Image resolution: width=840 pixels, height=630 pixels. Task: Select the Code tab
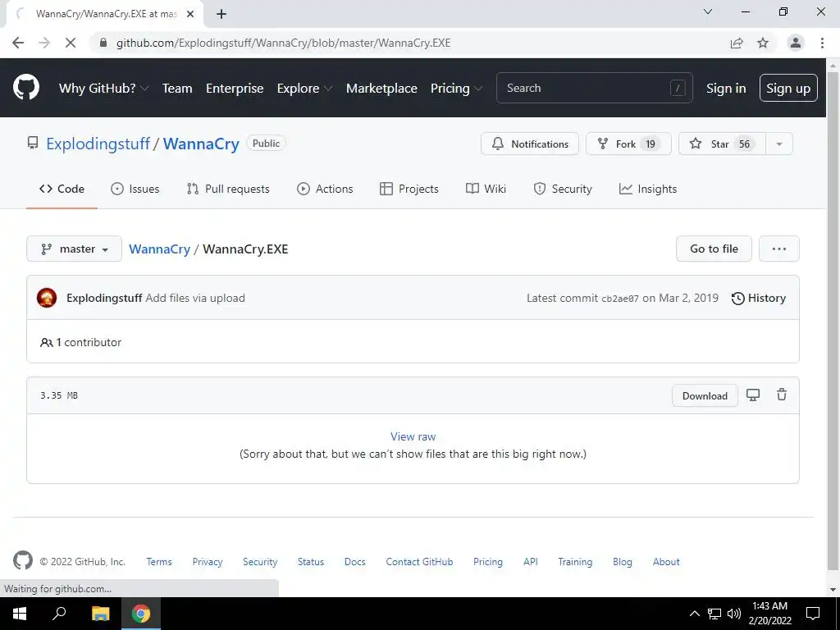click(62, 189)
